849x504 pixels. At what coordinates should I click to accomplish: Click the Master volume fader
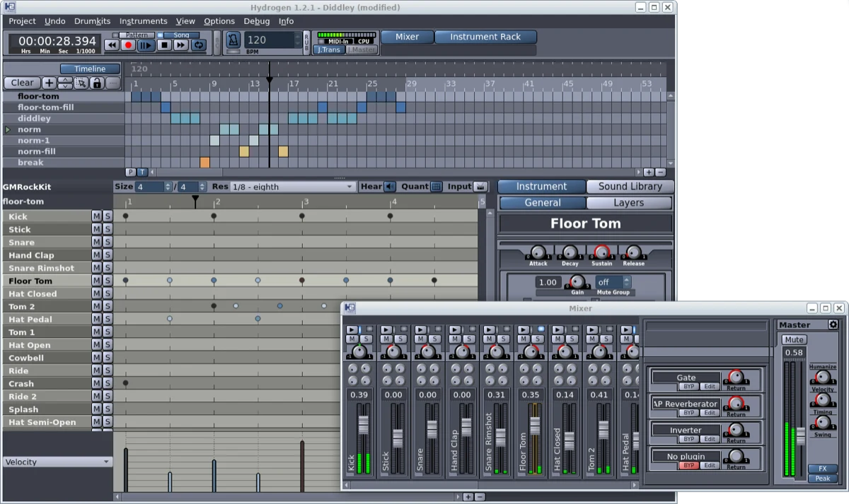click(x=800, y=435)
